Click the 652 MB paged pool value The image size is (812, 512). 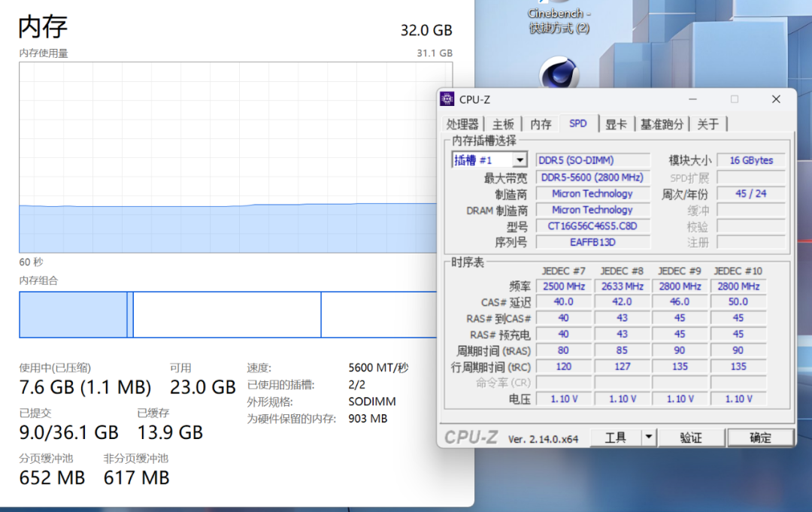[52, 478]
